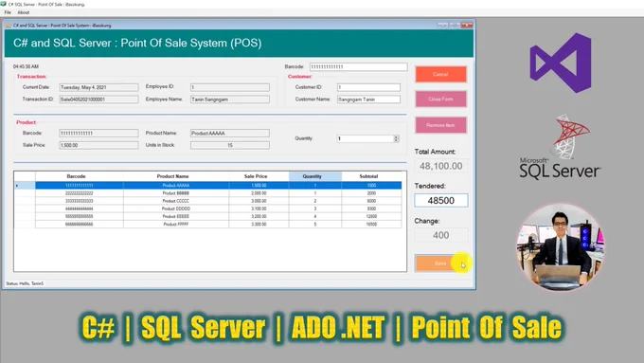Click the Tendered amount field
644x363 pixels.
click(x=440, y=200)
